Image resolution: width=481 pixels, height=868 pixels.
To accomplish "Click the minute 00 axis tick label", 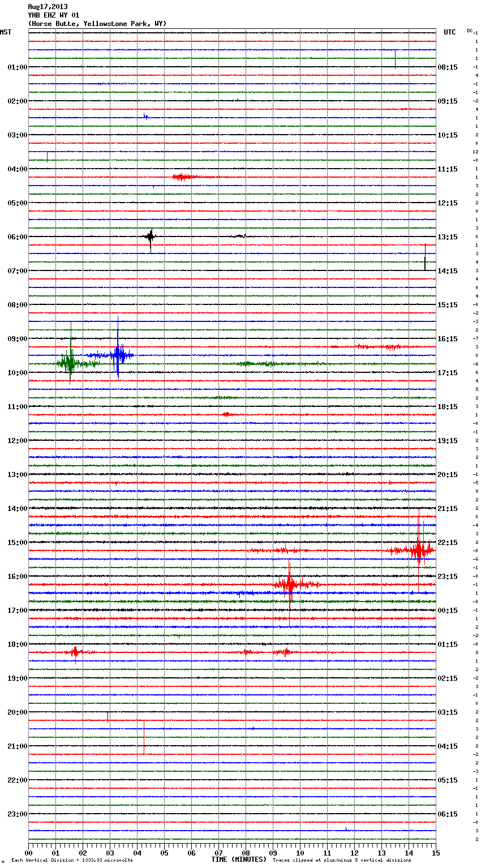I will [28, 853].
